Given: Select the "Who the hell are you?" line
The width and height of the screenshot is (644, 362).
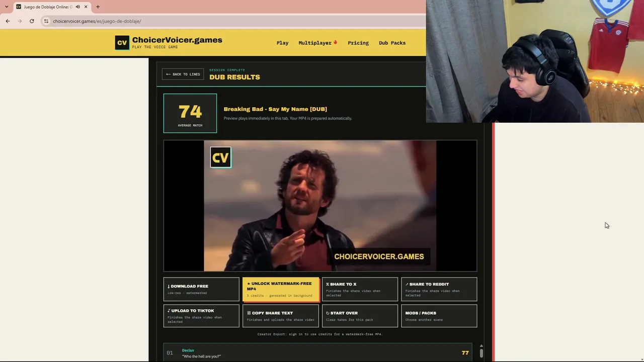Looking at the screenshot, I should tap(201, 356).
